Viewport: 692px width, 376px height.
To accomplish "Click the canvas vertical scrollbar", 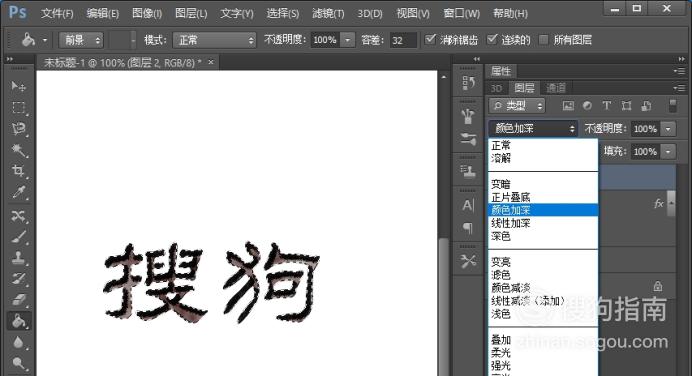I will click(444, 307).
